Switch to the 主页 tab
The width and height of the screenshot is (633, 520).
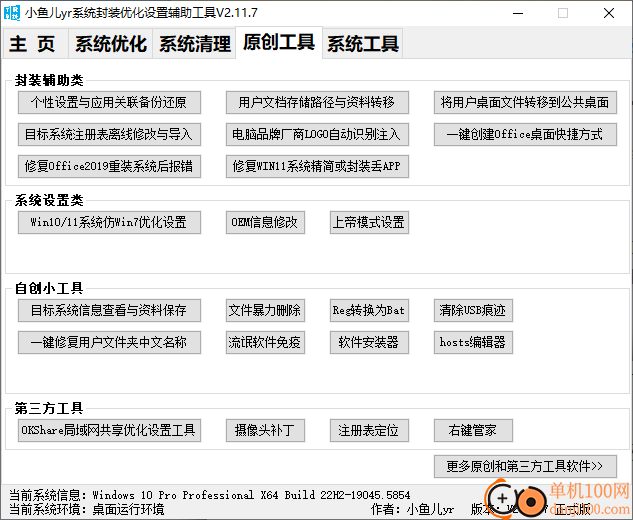click(35, 44)
